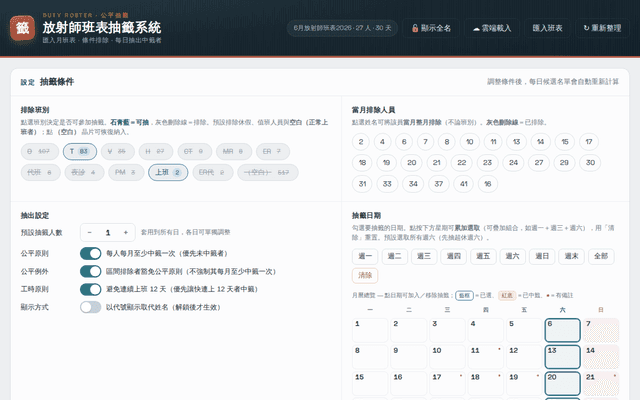Screen dimensions: 640x400
Task: Add calendar day 5 to draw
Action: tap(524, 330)
